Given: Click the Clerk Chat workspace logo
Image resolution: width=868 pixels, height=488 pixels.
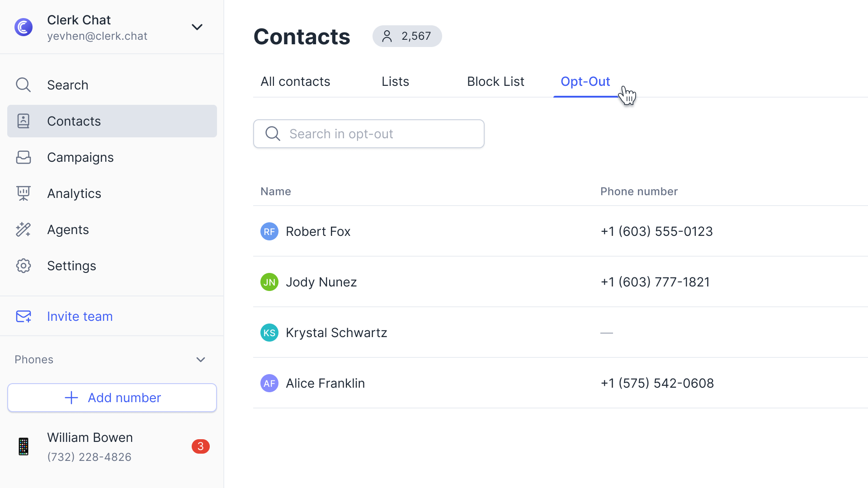Looking at the screenshot, I should [x=23, y=27].
